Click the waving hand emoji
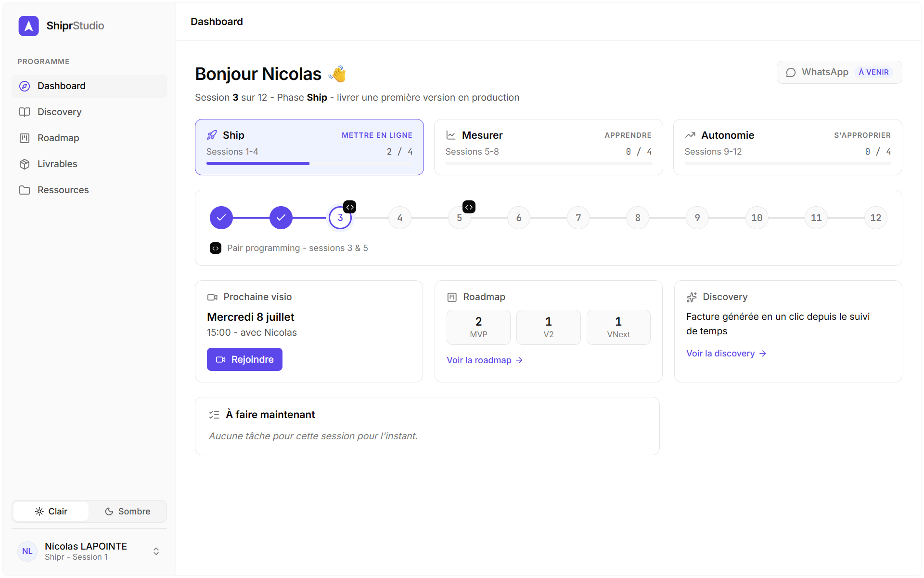The height and width of the screenshot is (578, 924). coord(338,74)
